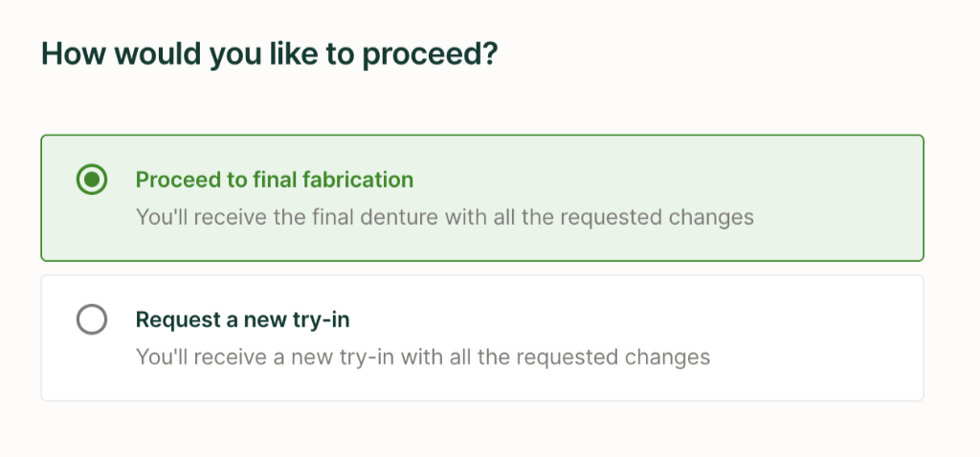Pick the second option in the proceed list
This screenshot has height=457, width=980.
[x=92, y=319]
